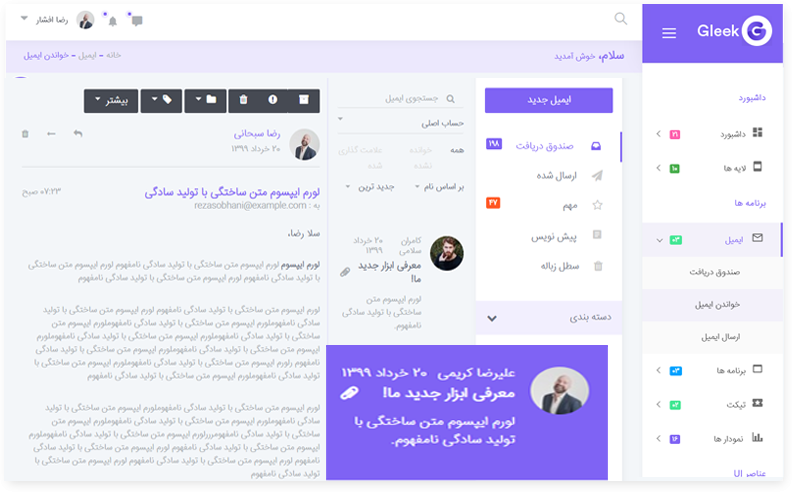This screenshot has height=492, width=792.
Task: Click the search magnifier in top bar
Action: pos(621,19)
